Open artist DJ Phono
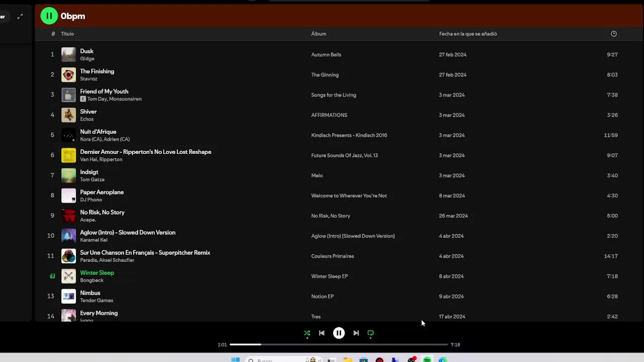This screenshot has width=644, height=362. [91, 200]
